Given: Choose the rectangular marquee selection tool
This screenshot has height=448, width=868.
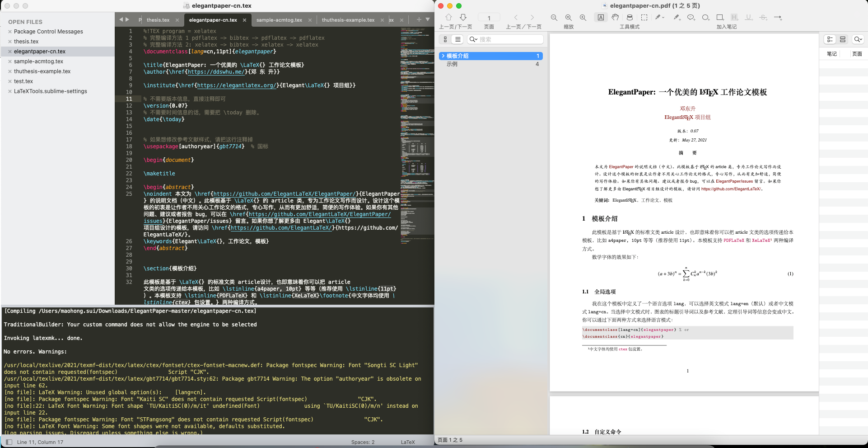Looking at the screenshot, I should pyautogui.click(x=644, y=18).
